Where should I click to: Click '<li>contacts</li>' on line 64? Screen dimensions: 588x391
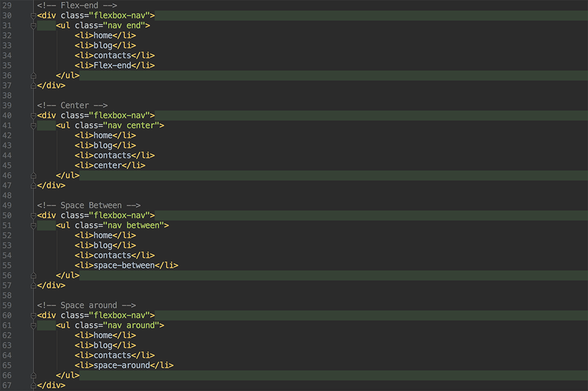pos(115,355)
